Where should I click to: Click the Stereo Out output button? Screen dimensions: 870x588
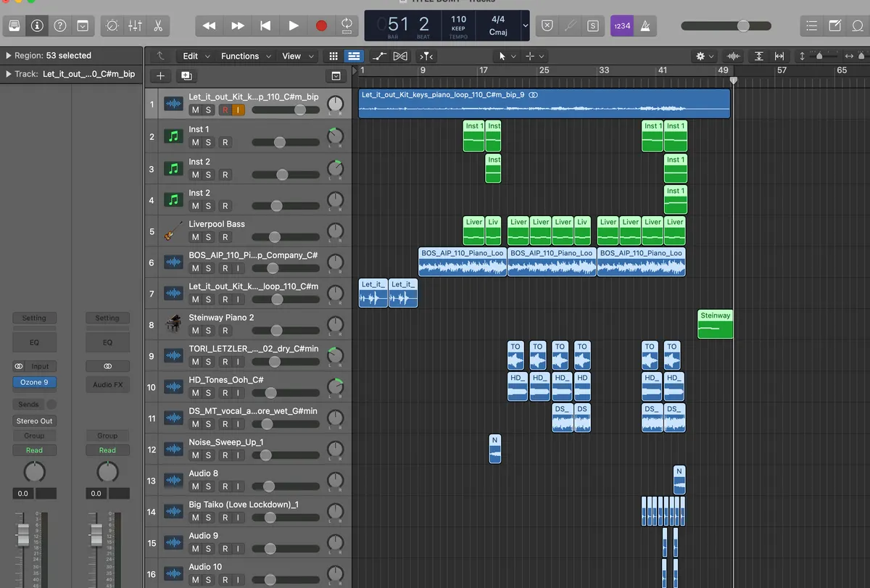pos(35,421)
